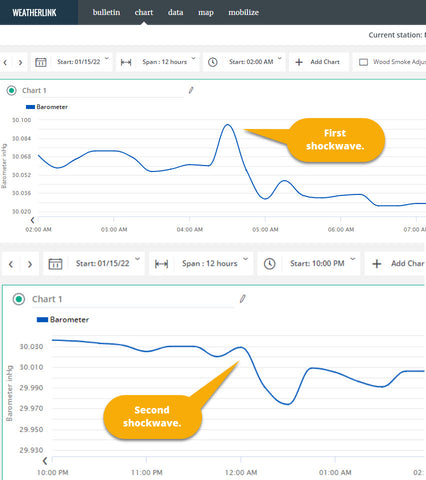Toggle lower Barometer legend color swatch
Image resolution: width=426 pixels, height=480 pixels.
point(42,320)
